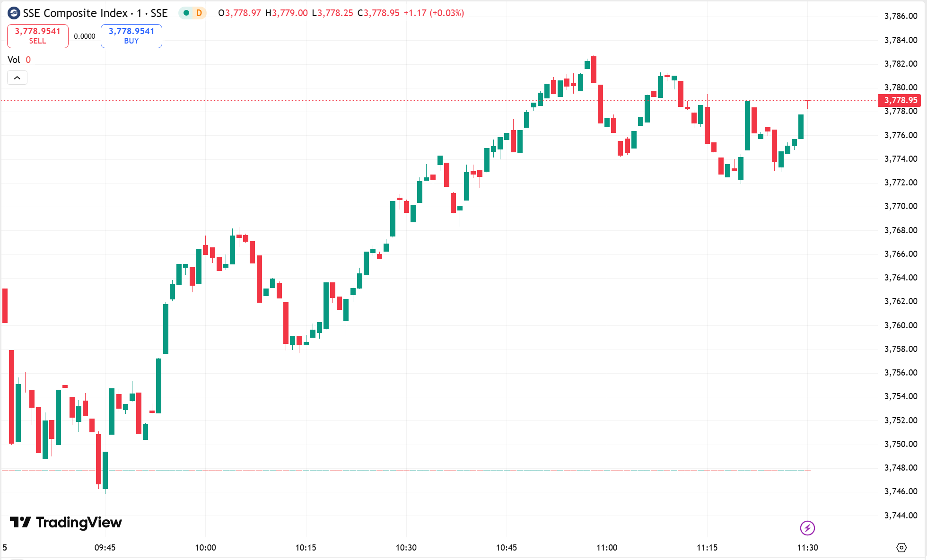
Task: Click the SSE Composite Index symbol title
Action: point(95,13)
